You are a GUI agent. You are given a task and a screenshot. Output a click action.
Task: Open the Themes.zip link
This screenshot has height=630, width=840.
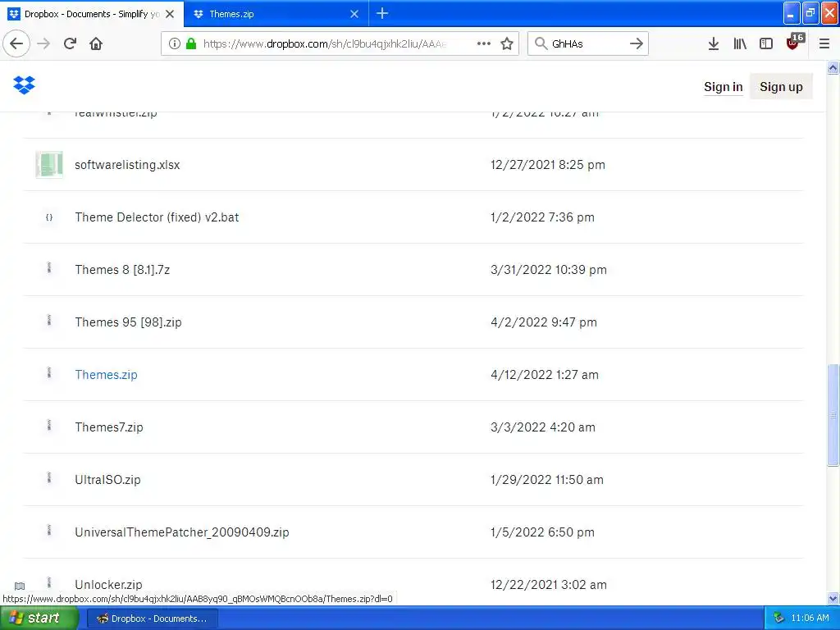click(x=106, y=374)
